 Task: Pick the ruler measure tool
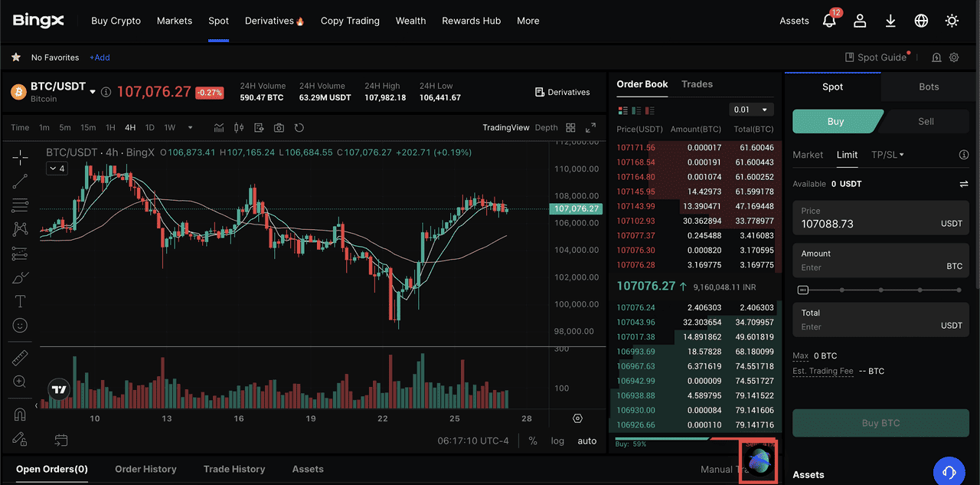pos(20,358)
